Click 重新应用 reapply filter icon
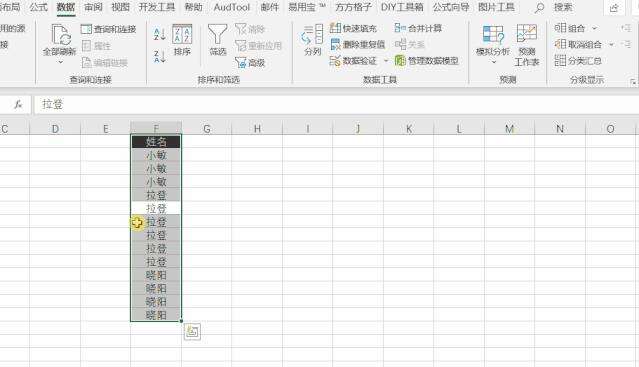The height and width of the screenshot is (367, 639). pyautogui.click(x=241, y=46)
